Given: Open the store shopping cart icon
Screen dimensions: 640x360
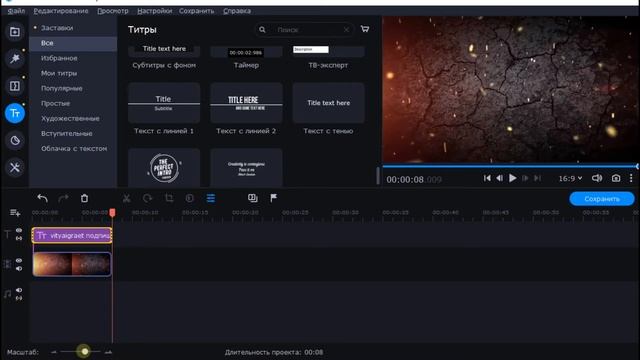Looking at the screenshot, I should pos(365,29).
